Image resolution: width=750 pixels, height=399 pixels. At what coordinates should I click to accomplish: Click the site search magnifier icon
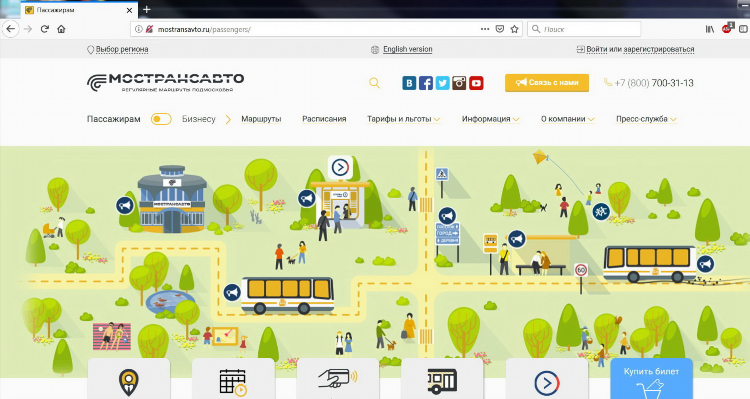coord(375,83)
